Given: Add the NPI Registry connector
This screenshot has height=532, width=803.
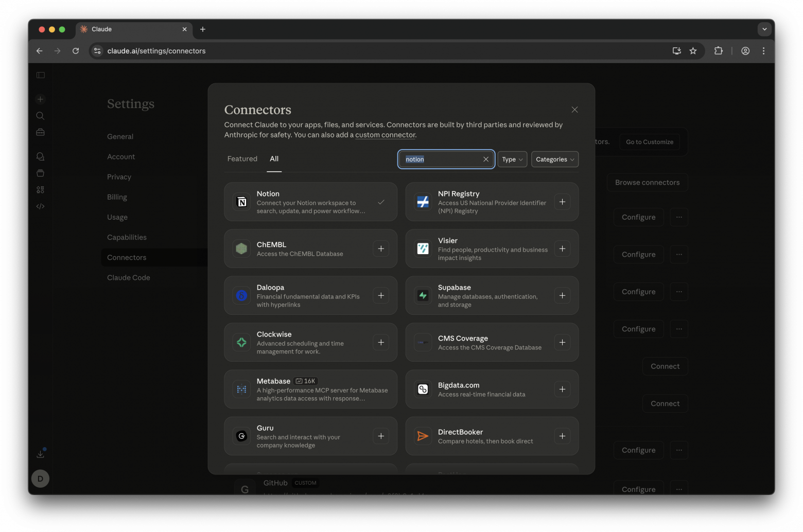Looking at the screenshot, I should tap(562, 202).
